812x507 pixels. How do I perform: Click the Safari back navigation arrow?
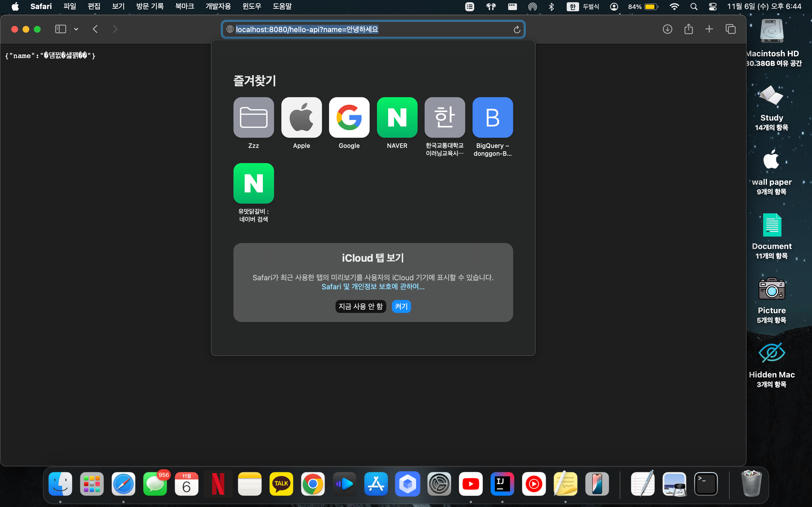click(95, 29)
